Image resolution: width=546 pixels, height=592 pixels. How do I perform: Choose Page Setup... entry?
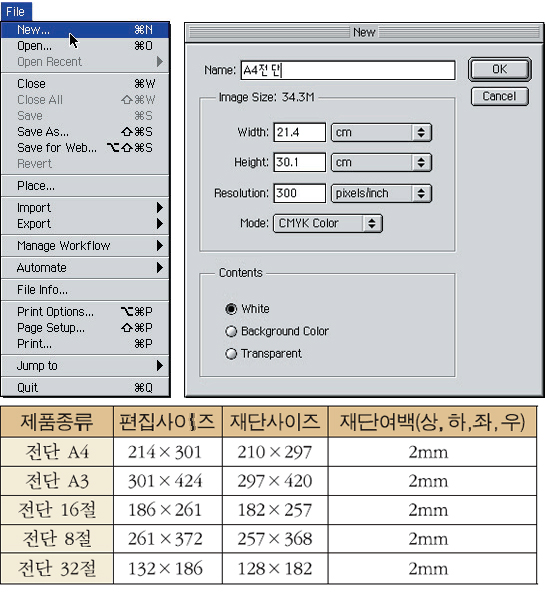click(x=85, y=327)
